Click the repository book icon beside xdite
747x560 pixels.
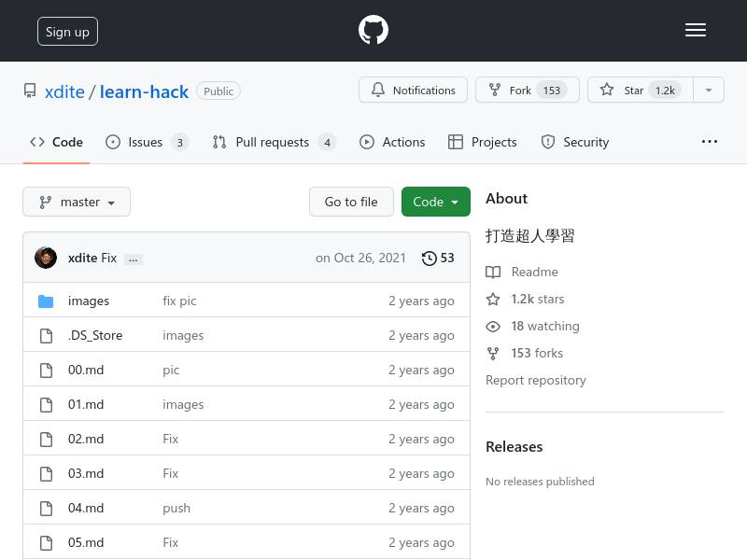[x=30, y=91]
